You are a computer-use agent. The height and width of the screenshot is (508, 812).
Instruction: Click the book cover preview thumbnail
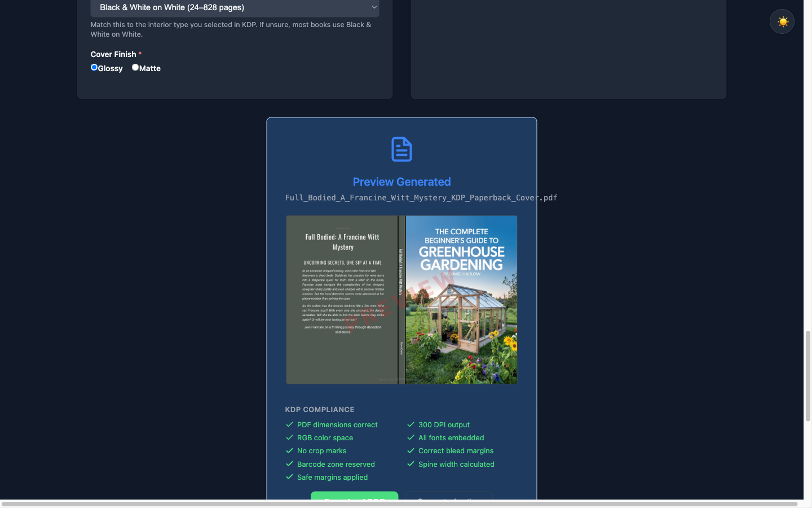click(x=401, y=300)
